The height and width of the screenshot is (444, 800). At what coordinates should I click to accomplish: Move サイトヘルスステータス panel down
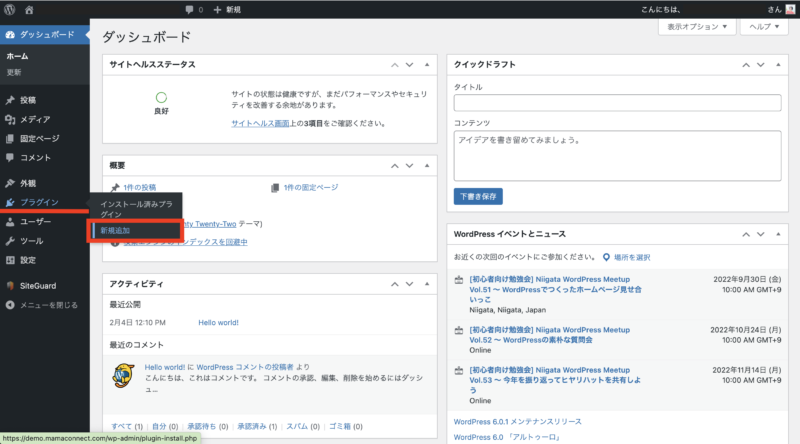pyautogui.click(x=409, y=65)
